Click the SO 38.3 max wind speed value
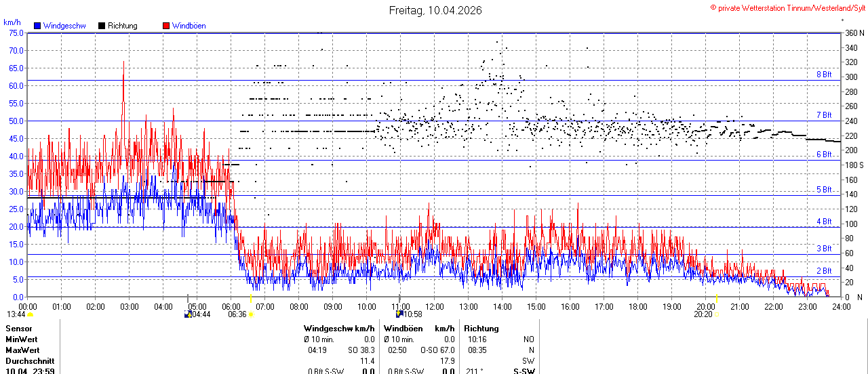Image resolution: width=868 pixels, height=374 pixels. pos(361,350)
